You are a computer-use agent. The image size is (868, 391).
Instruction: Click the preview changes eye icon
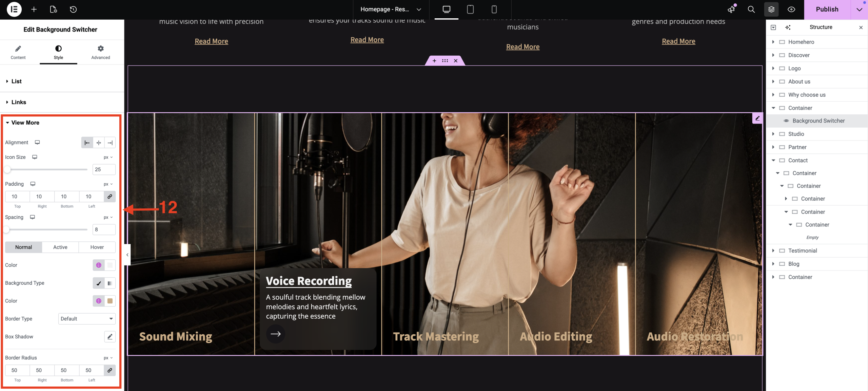pos(791,9)
